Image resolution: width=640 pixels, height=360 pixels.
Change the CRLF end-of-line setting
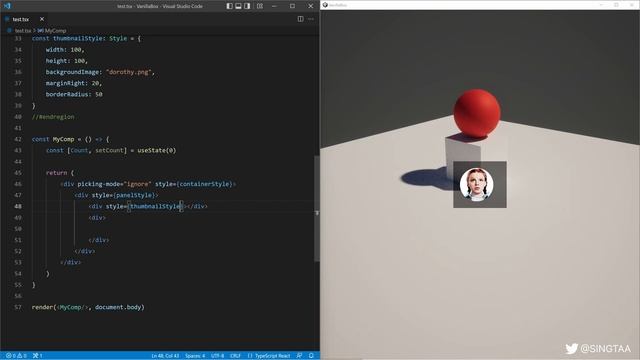[236, 356]
